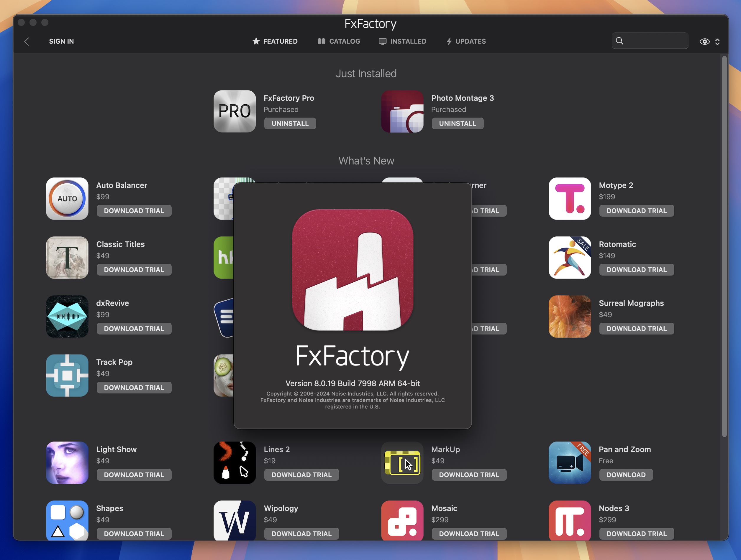
Task: Click the Wipology title text
Action: [281, 509]
